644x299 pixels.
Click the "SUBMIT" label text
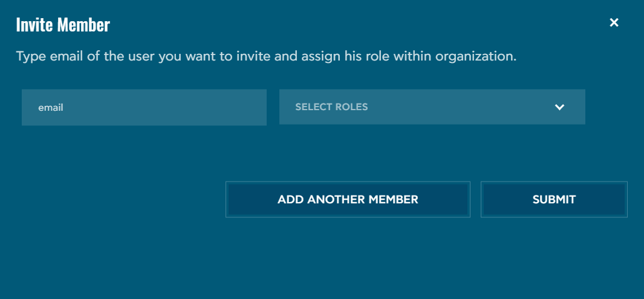554,199
